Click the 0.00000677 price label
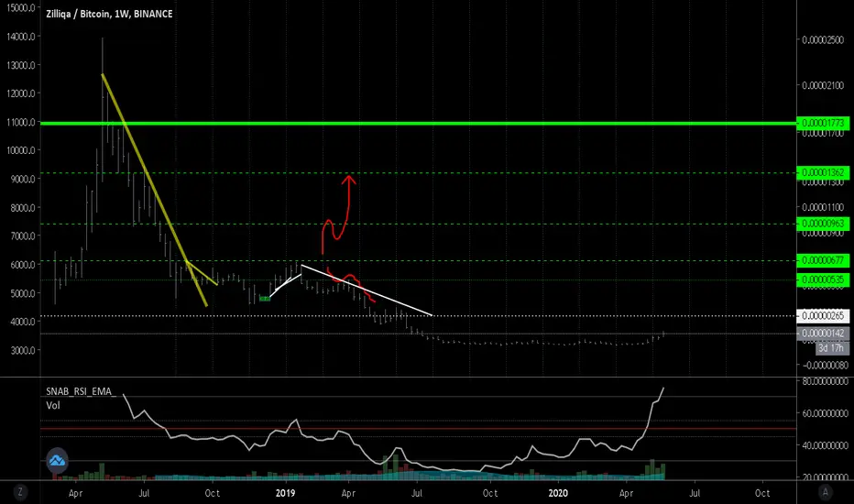The width and height of the screenshot is (854, 504). (x=823, y=260)
